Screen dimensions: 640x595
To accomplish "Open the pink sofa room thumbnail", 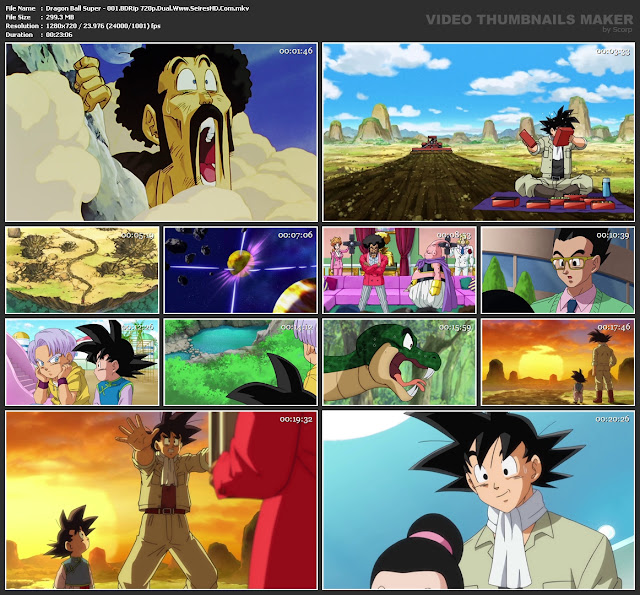I will coord(399,270).
